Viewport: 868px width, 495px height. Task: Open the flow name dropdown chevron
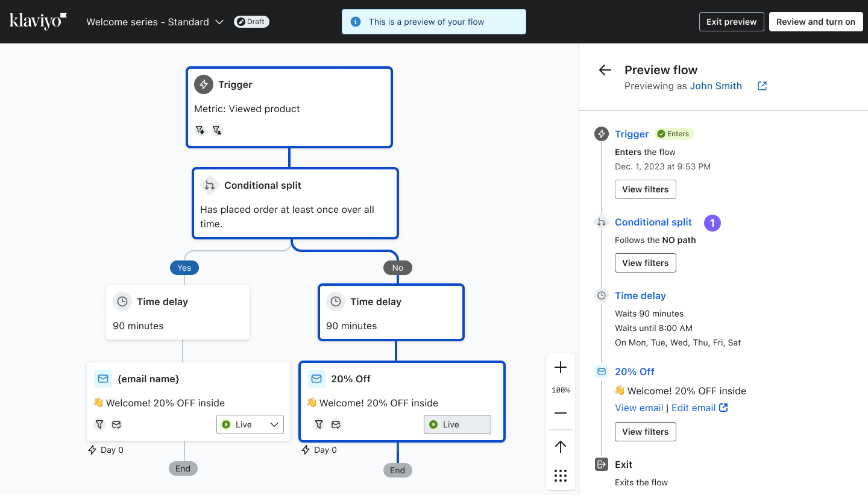tap(219, 22)
